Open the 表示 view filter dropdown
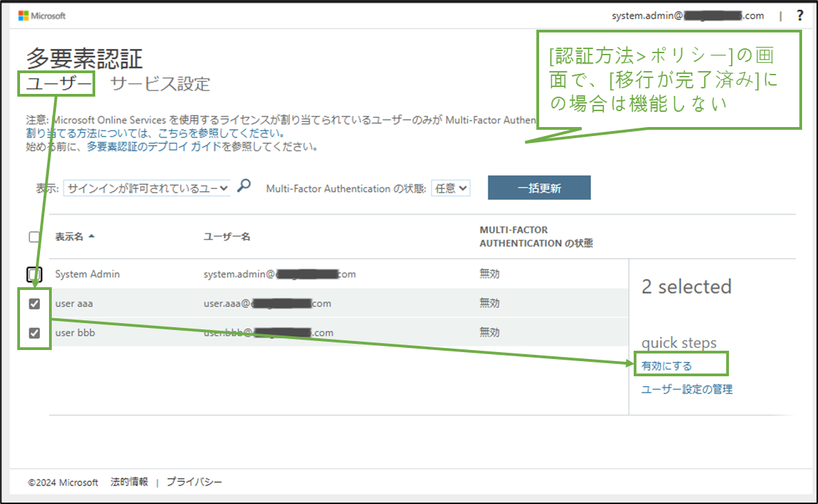This screenshot has width=818, height=504. (x=147, y=188)
